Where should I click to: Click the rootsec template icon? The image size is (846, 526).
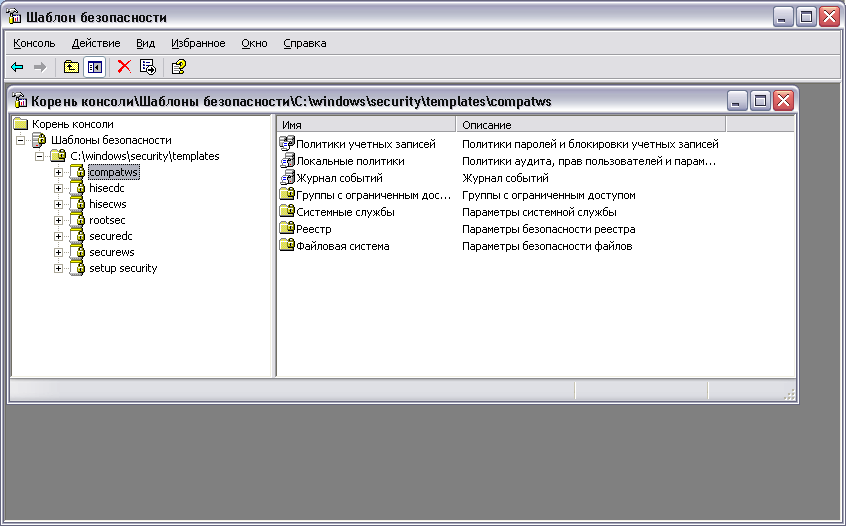coord(78,220)
